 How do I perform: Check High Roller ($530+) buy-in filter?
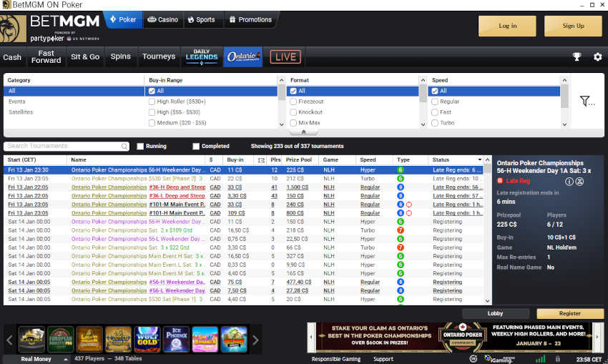(x=152, y=102)
